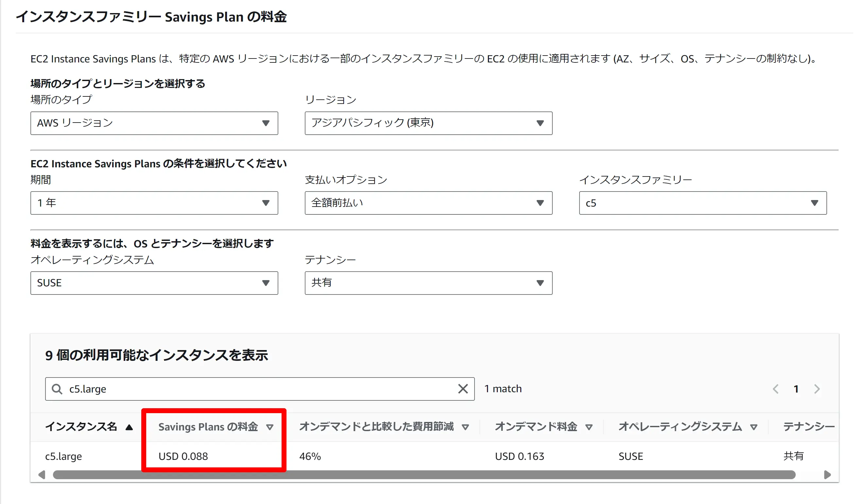Open the 支払いオプション dropdown showing 全額前払い
The width and height of the screenshot is (866, 504).
point(428,203)
